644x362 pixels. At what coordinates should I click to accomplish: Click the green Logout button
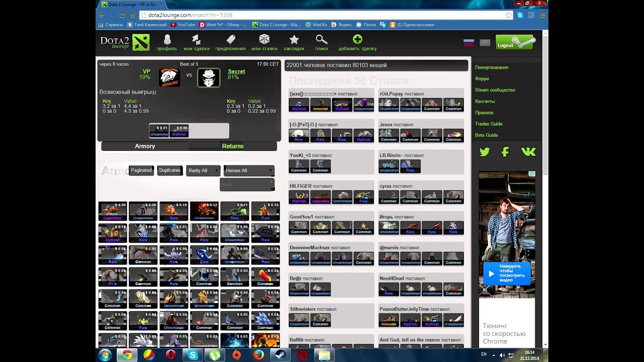[x=515, y=42]
